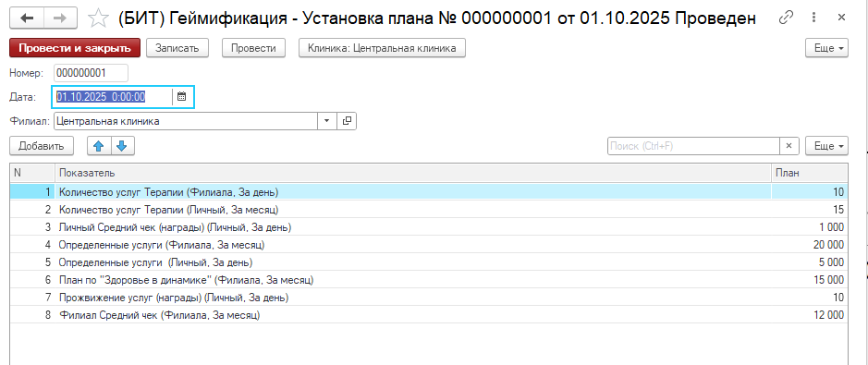Click the План column header
This screenshot has height=365, width=868.
[810, 173]
